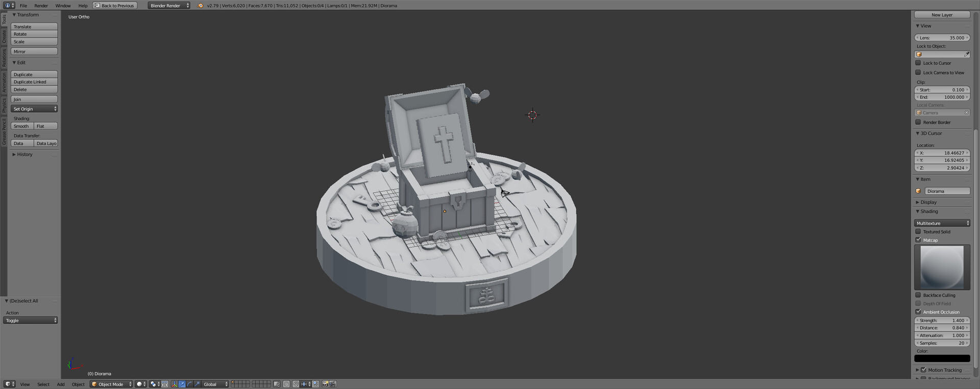Click OpenGL render animation clapper icon
This screenshot has width=980, height=389.
coord(333,384)
